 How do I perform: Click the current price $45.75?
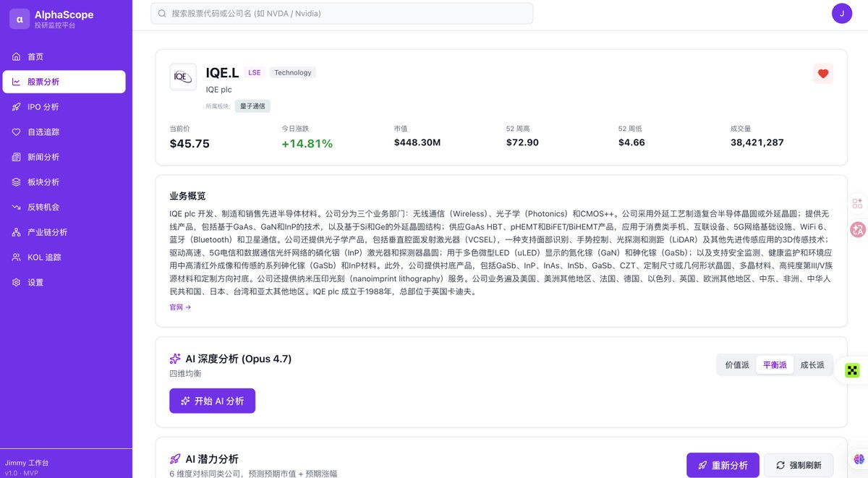(190, 143)
